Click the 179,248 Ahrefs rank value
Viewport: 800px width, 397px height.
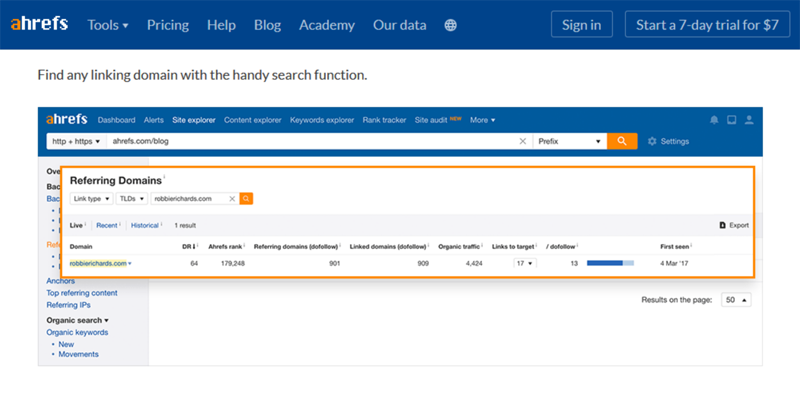[234, 264]
